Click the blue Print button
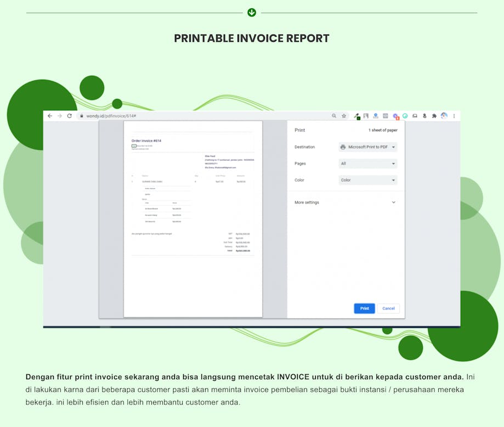Screen dimensions: 504x427 pos(364,308)
